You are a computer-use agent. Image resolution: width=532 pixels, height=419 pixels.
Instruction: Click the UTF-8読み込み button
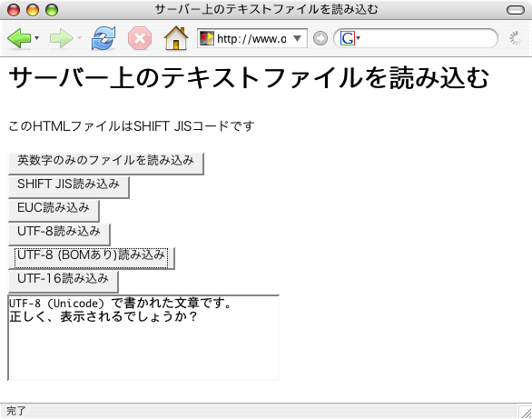pyautogui.click(x=59, y=234)
